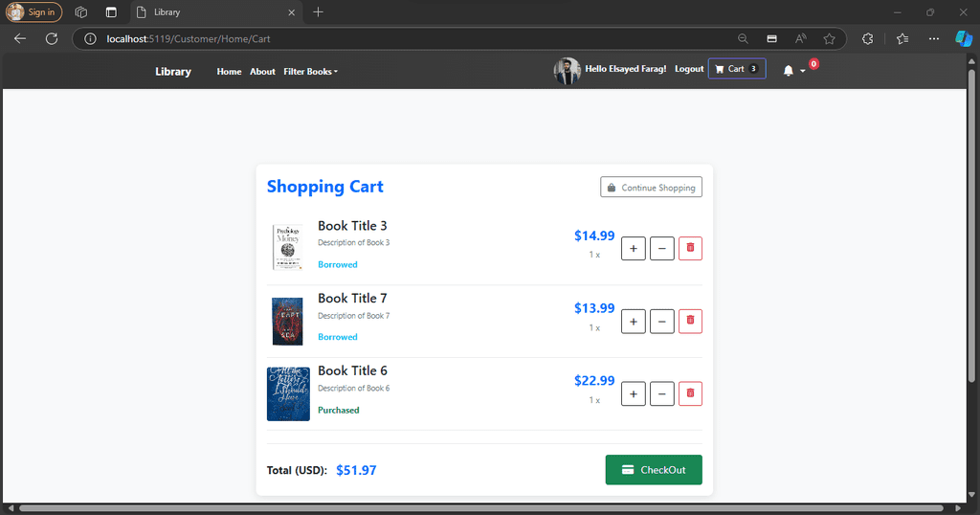This screenshot has height=515, width=980.
Task: Click the red notification count badge
Action: (x=813, y=64)
